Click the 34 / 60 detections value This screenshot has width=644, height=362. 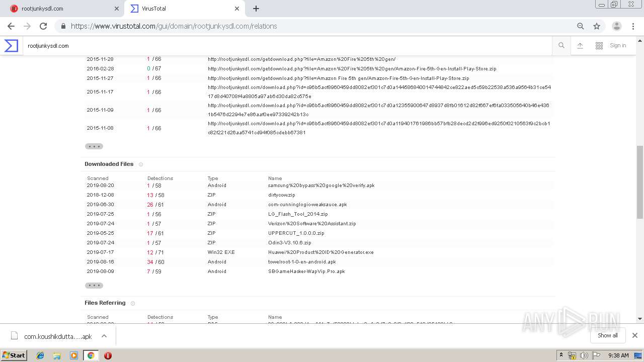click(156, 262)
